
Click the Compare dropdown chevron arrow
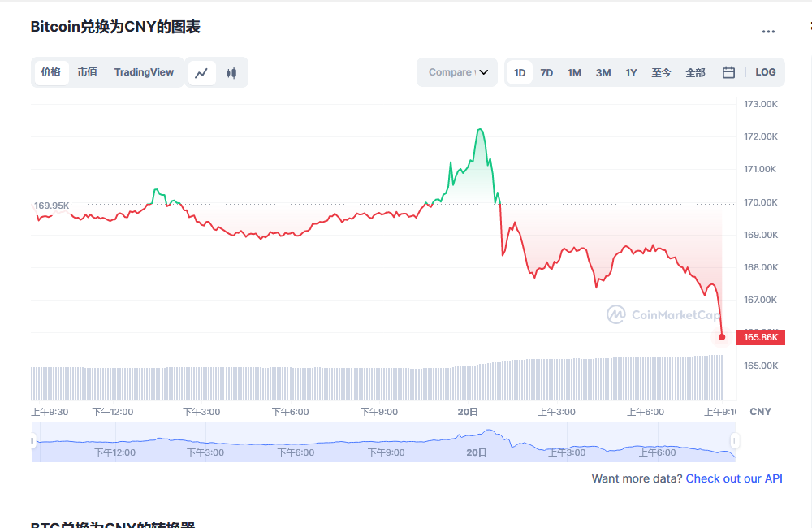tap(484, 72)
